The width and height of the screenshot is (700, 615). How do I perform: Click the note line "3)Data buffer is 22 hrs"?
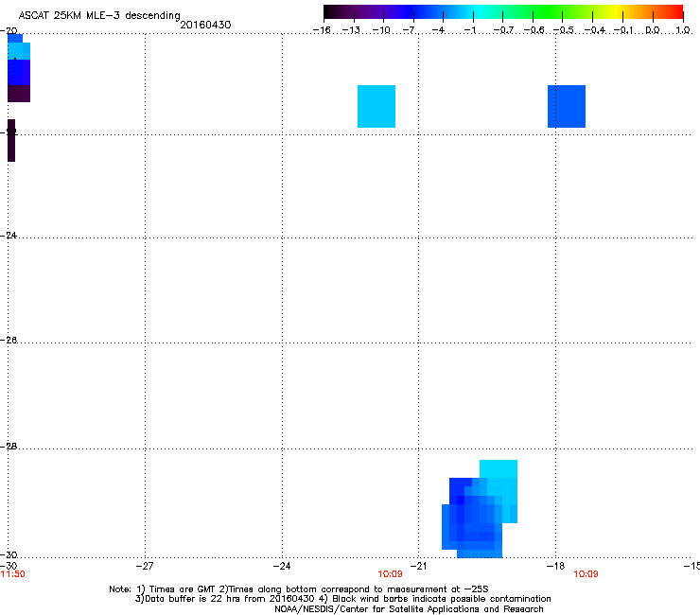pyautogui.click(x=342, y=599)
